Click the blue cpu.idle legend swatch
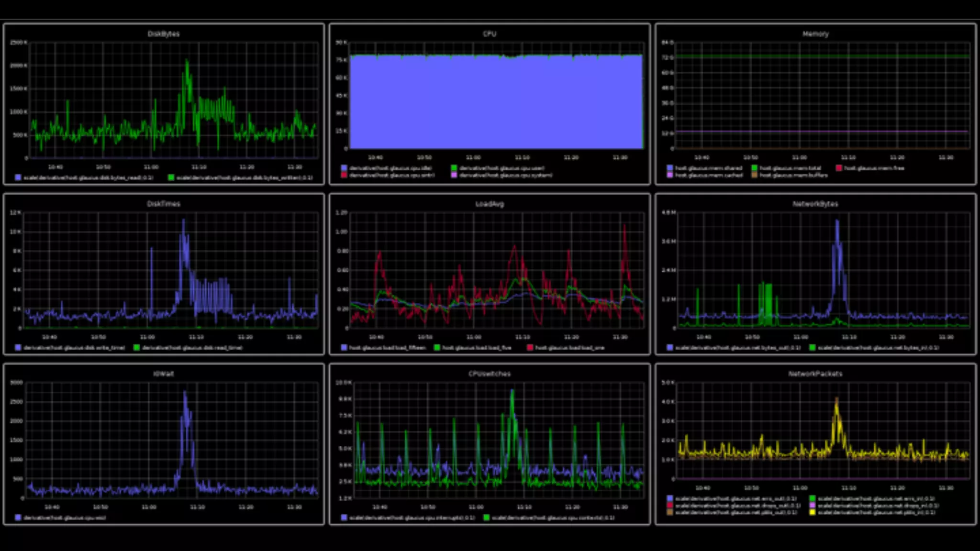 click(x=344, y=168)
